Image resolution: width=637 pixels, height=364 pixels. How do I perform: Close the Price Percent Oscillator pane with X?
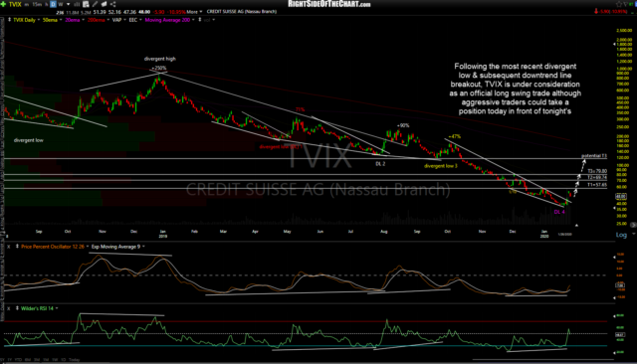pos(9,247)
